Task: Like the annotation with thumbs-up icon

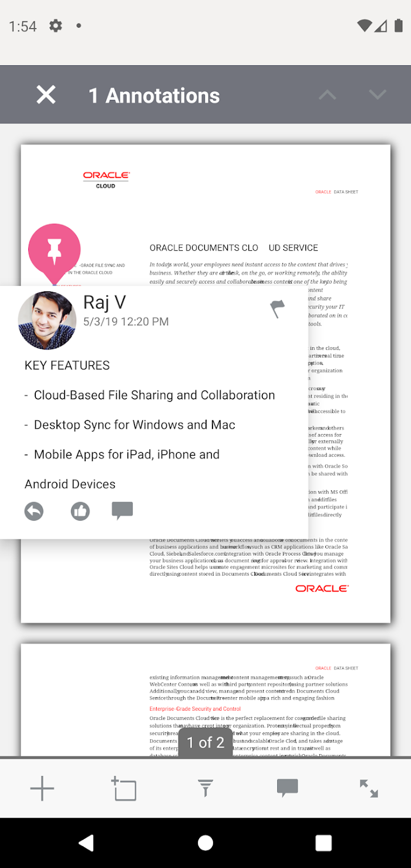Action: 80,512
